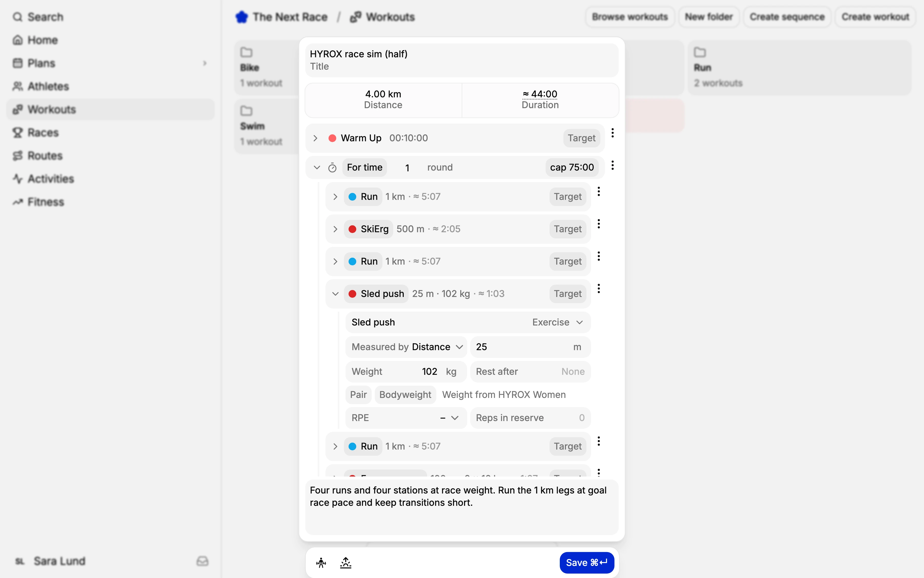The height and width of the screenshot is (578, 924).
Task: Open the Warm Up step options menu
Action: click(612, 133)
